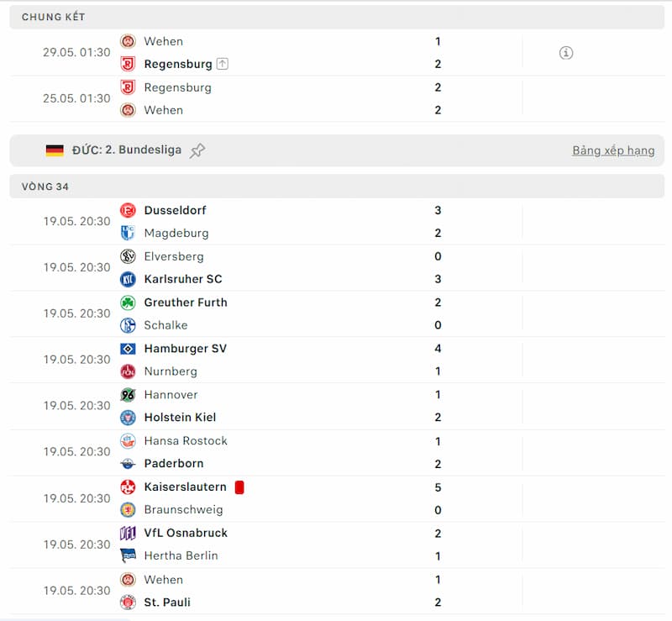Click the Hamburger SV diamond logo

coord(128,349)
